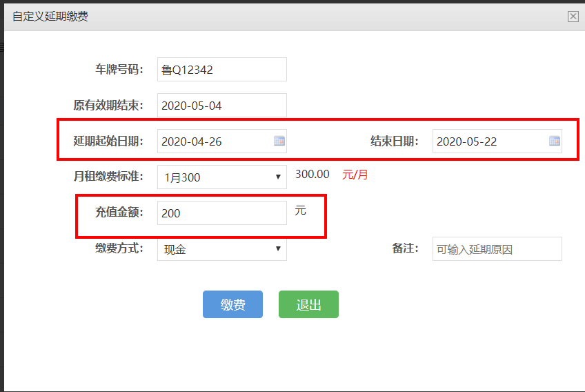Click the 缴费方式 label
This screenshot has width=585, height=392.
point(119,248)
